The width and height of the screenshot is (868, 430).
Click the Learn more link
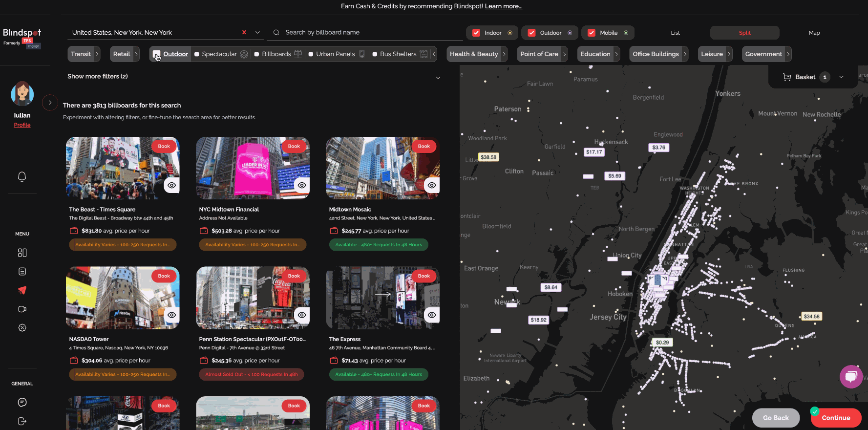[x=504, y=6]
